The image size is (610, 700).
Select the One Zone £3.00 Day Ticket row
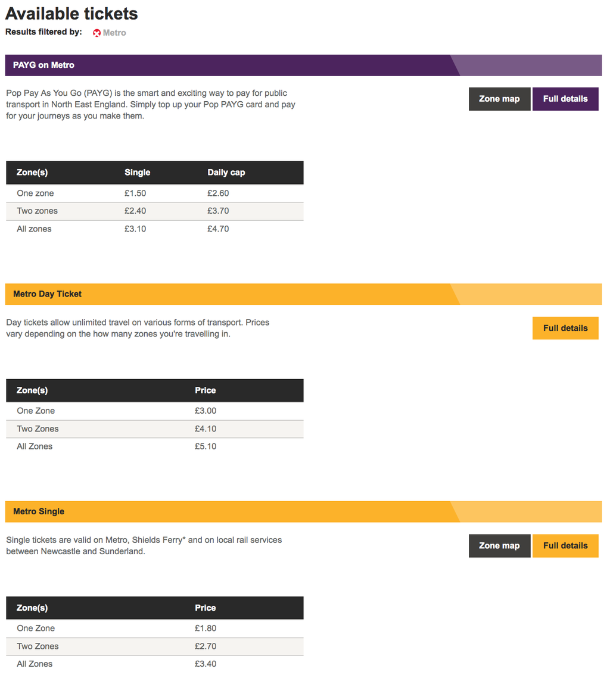[x=155, y=411]
